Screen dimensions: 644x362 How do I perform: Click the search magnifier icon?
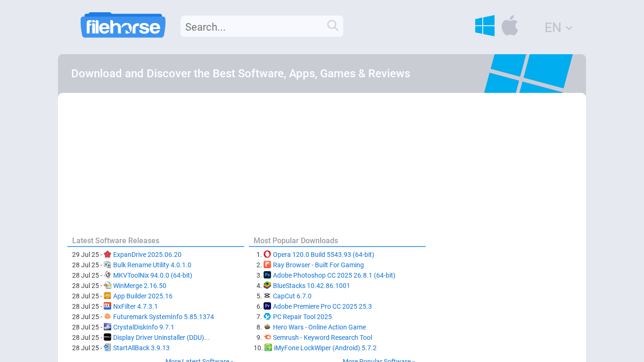pyautogui.click(x=333, y=25)
